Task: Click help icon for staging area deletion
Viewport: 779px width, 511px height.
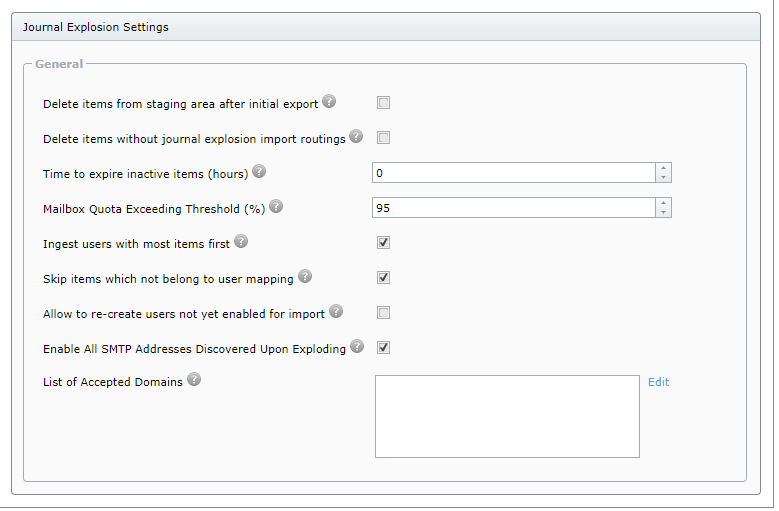Action: (329, 102)
